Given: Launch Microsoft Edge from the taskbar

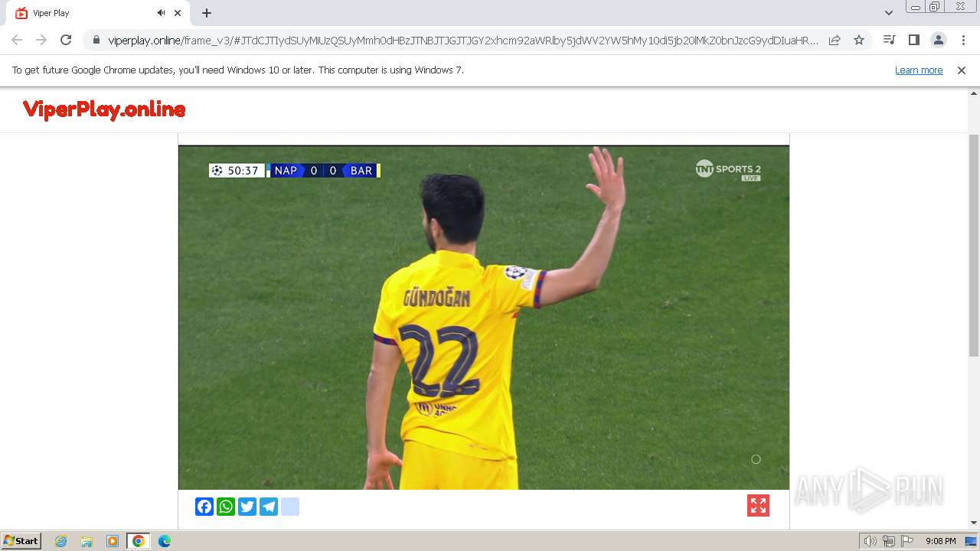Looking at the screenshot, I should (165, 541).
